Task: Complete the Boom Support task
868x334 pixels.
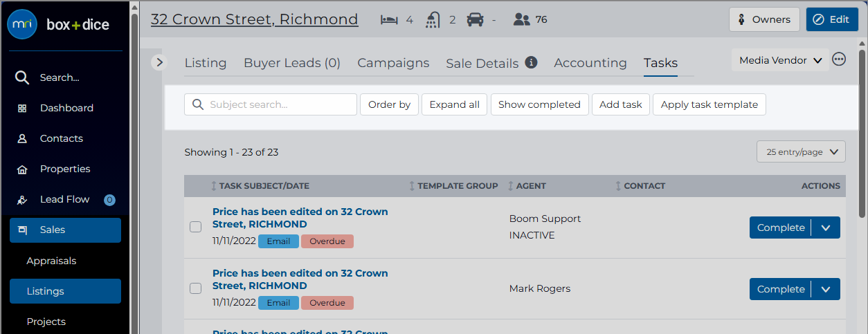Action: pos(781,228)
